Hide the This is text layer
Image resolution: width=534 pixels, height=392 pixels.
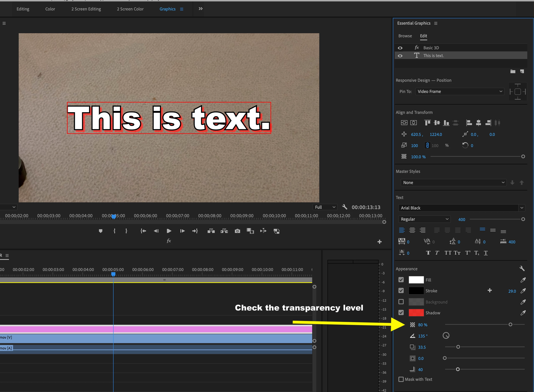tap(400, 56)
